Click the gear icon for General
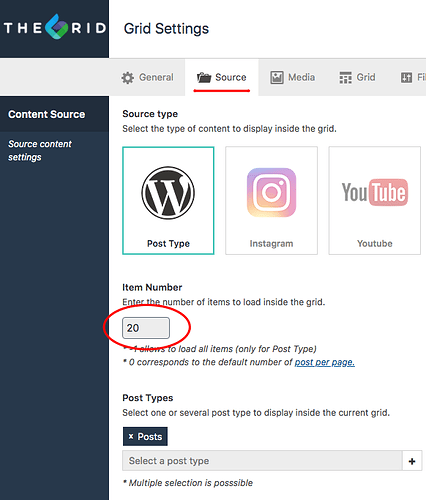Viewport: 426px width, 500px height. click(128, 78)
